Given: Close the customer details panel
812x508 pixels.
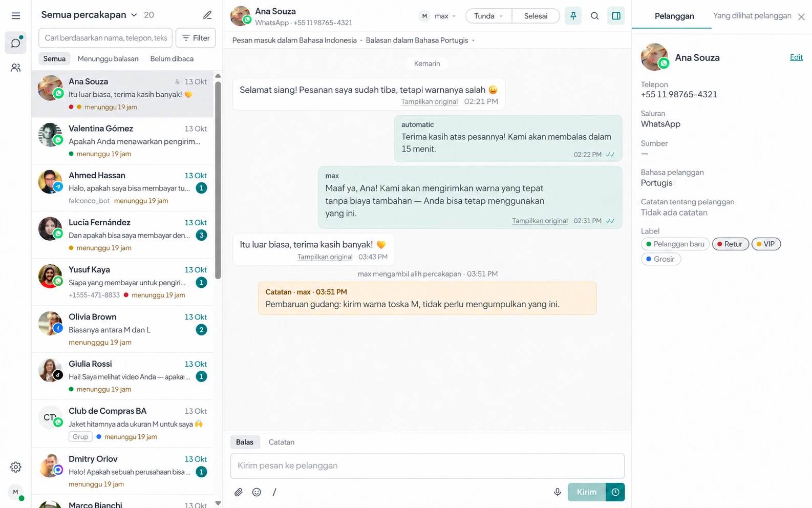Looking at the screenshot, I should (801, 17).
